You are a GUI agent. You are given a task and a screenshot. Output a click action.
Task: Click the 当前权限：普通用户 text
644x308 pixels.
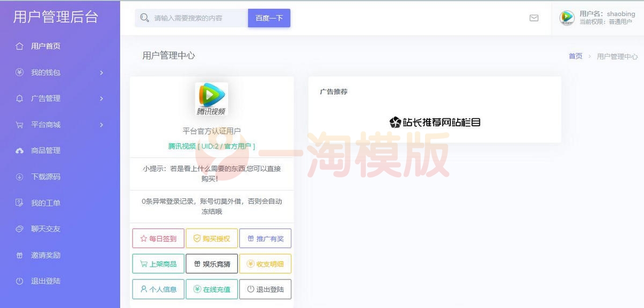click(x=606, y=22)
